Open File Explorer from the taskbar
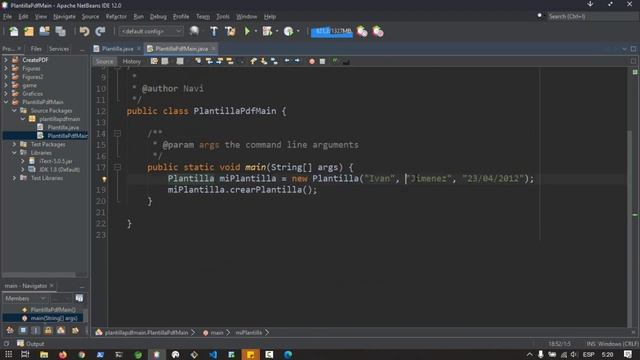Screen dimensions: 640x360 [44, 355]
